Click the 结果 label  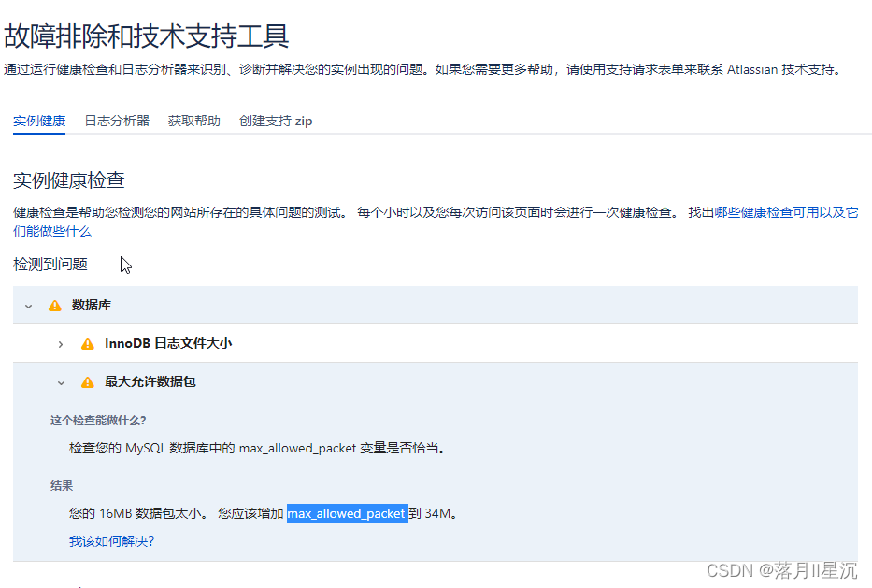(x=62, y=486)
